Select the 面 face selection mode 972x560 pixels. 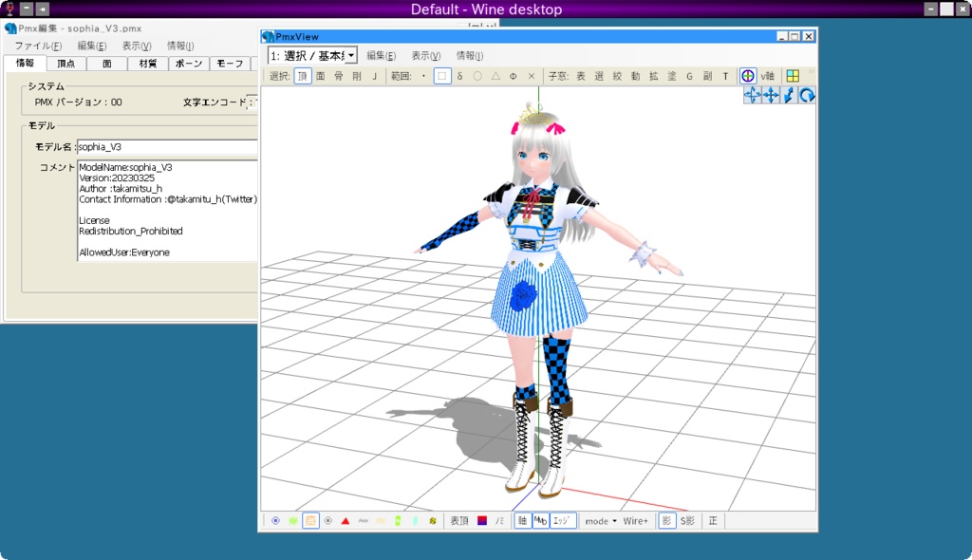tap(321, 76)
